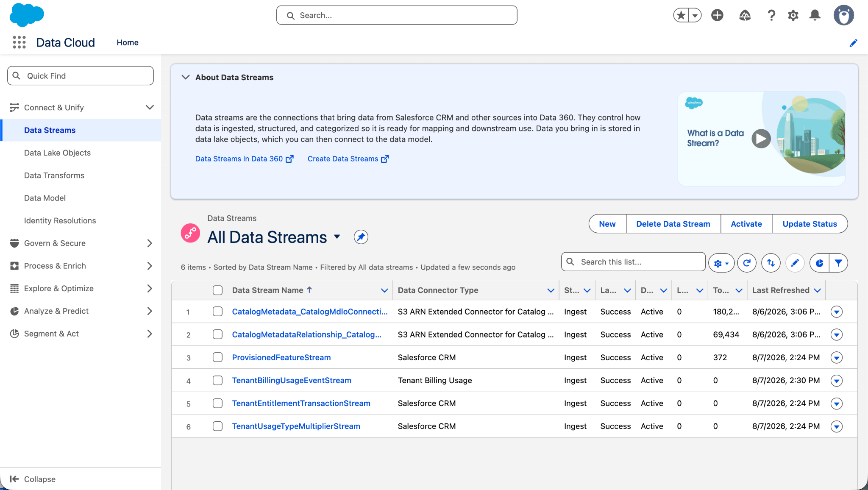This screenshot has height=490, width=868.
Task: Open the favorites list dropdown arrow
Action: (695, 15)
